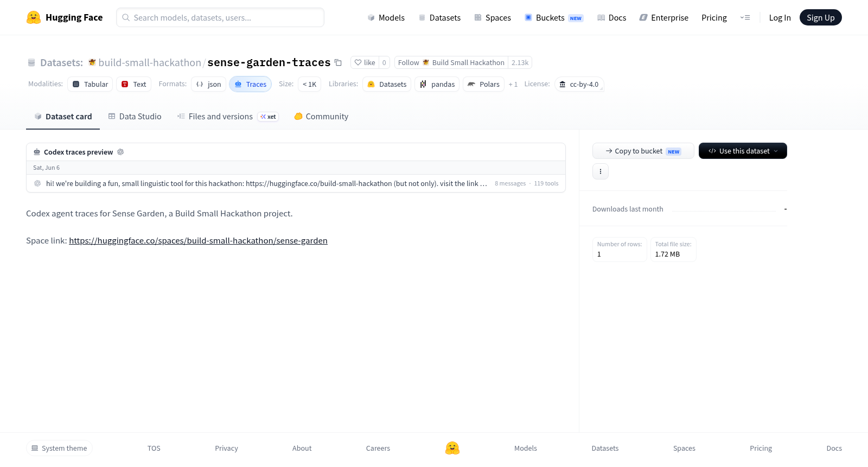Click the Sign Up button
The width and height of the screenshot is (868, 467).
point(820,17)
